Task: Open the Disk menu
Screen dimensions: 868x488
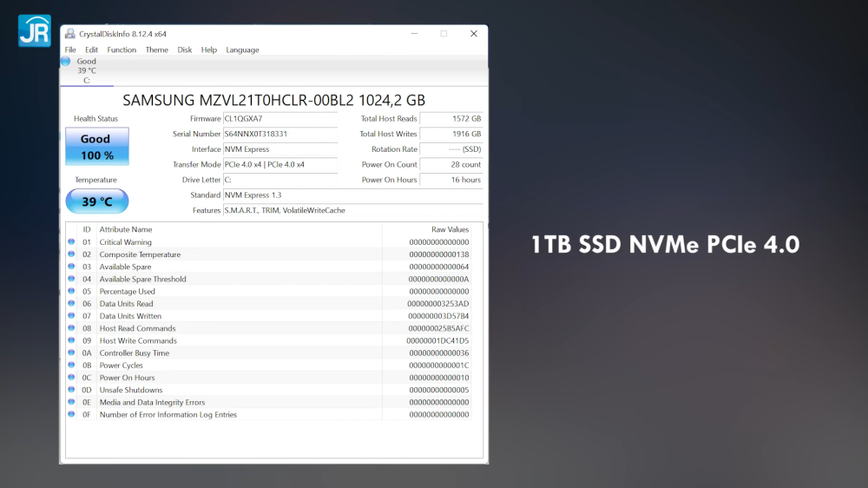Action: 185,49
